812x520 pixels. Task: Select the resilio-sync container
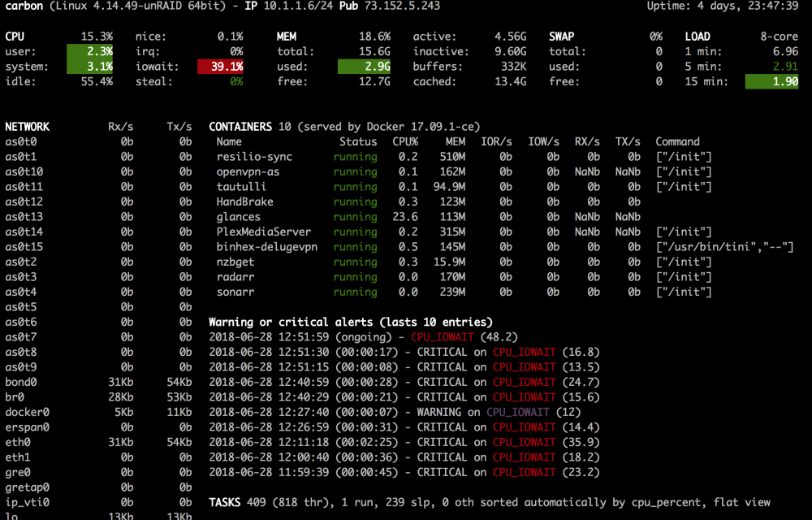(x=254, y=157)
